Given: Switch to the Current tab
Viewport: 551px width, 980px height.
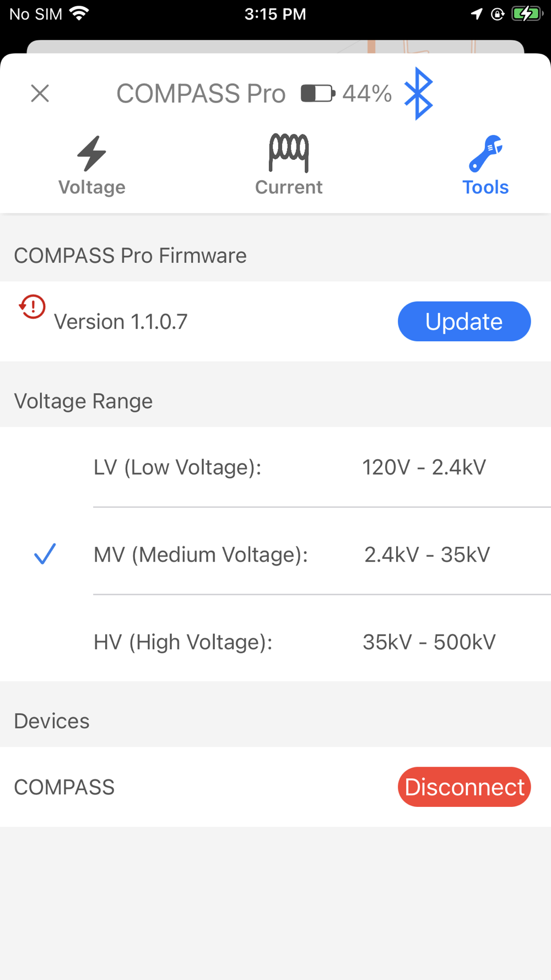Looking at the screenshot, I should [289, 165].
